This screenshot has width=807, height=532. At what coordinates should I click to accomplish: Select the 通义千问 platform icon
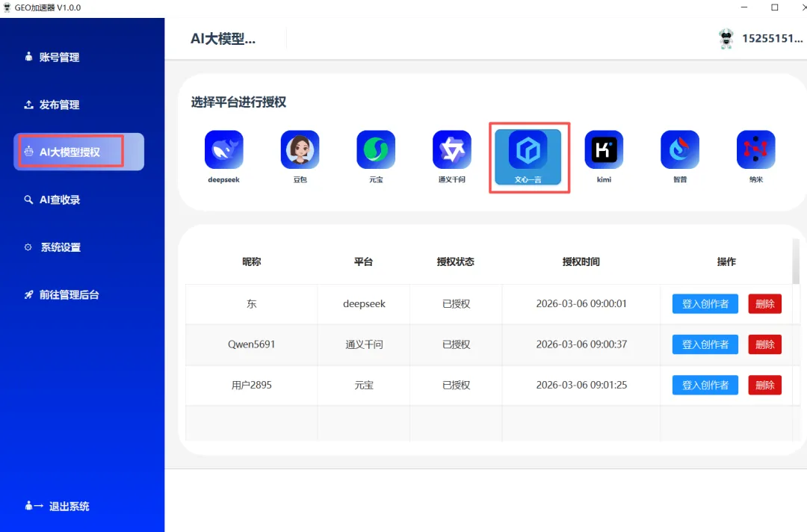(x=452, y=149)
